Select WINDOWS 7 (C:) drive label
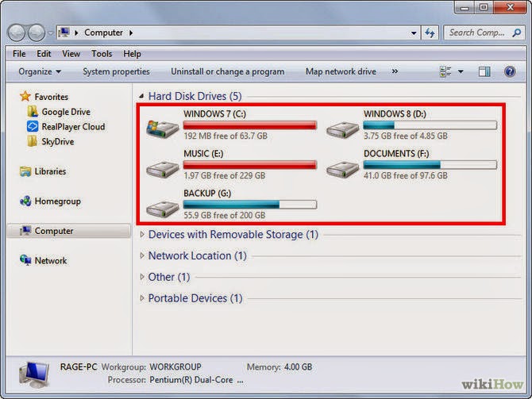Screen dimensions: 532x399 coord(214,114)
